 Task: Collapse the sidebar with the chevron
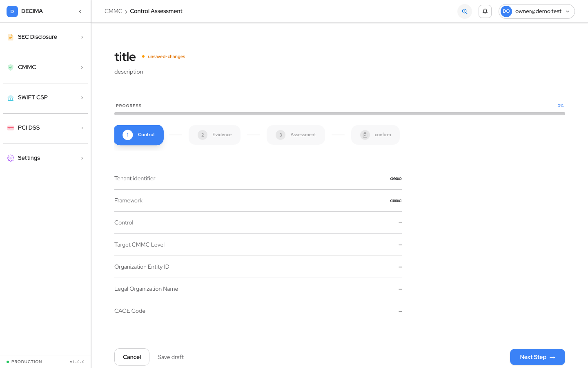point(80,11)
